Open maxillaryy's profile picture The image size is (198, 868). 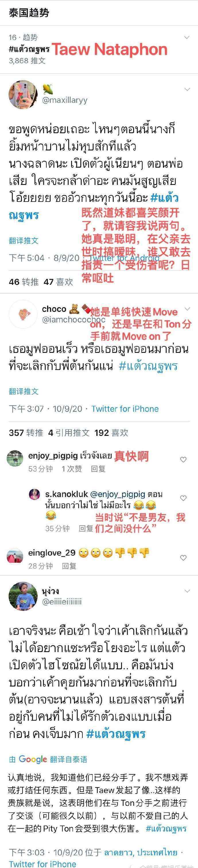pyautogui.click(x=21, y=95)
